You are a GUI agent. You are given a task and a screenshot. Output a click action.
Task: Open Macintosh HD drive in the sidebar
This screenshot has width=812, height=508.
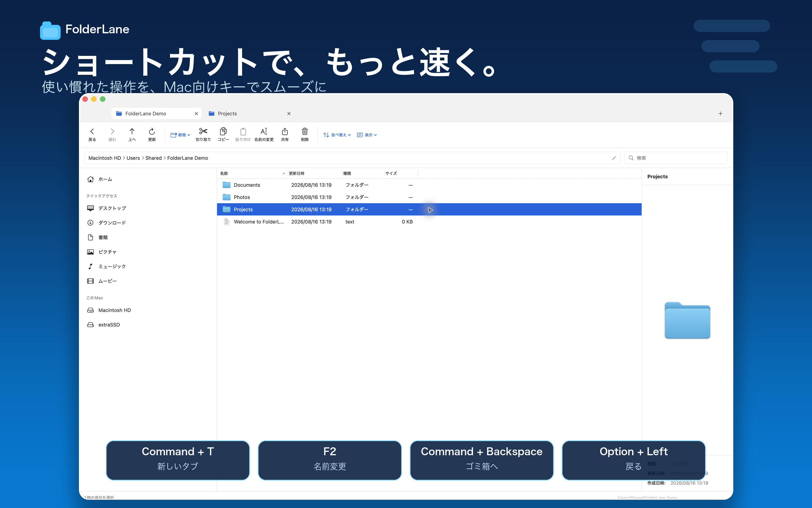pos(109,310)
